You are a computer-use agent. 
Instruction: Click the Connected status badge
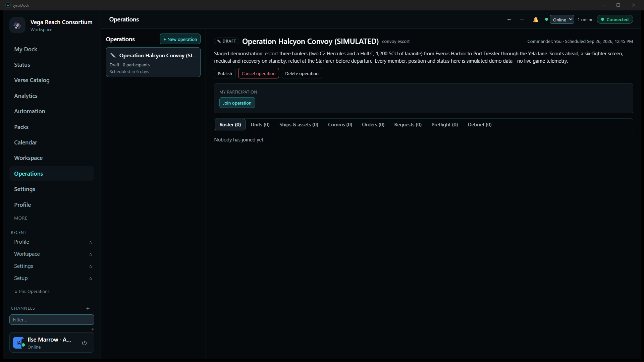pyautogui.click(x=615, y=19)
